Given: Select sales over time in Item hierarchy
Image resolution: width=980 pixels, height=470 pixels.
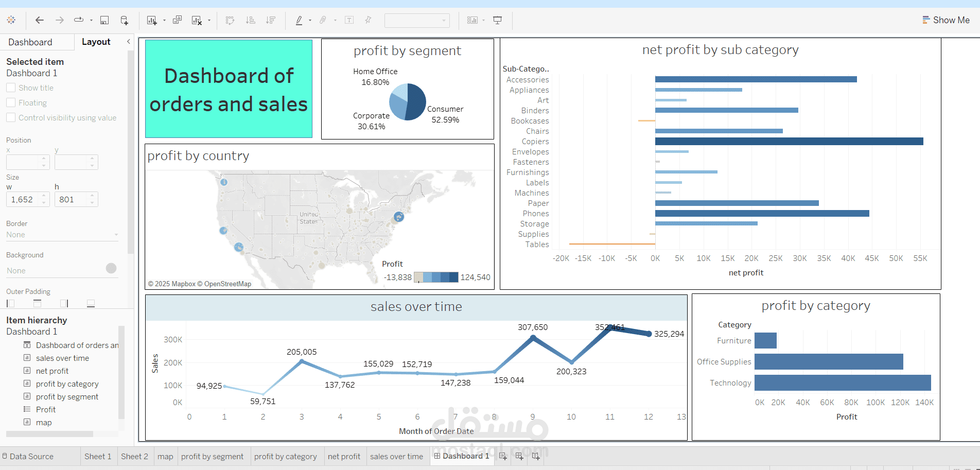Looking at the screenshot, I should tap(62, 358).
